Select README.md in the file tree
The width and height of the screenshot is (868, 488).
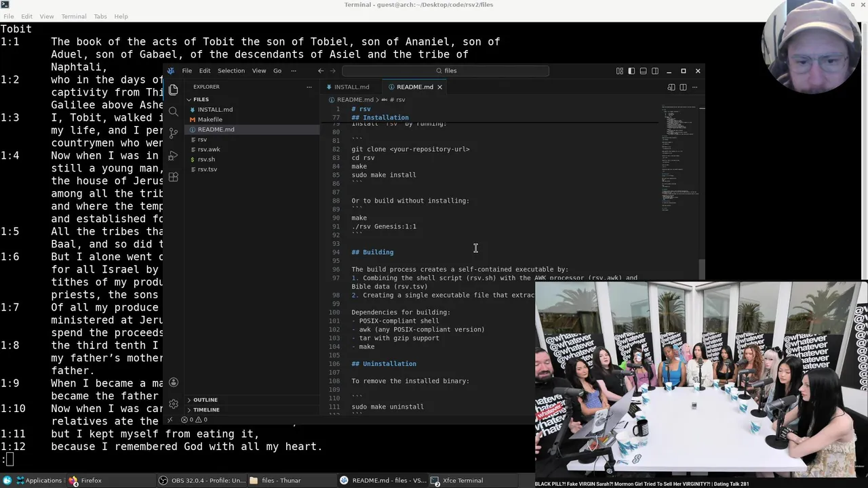tap(252, 129)
